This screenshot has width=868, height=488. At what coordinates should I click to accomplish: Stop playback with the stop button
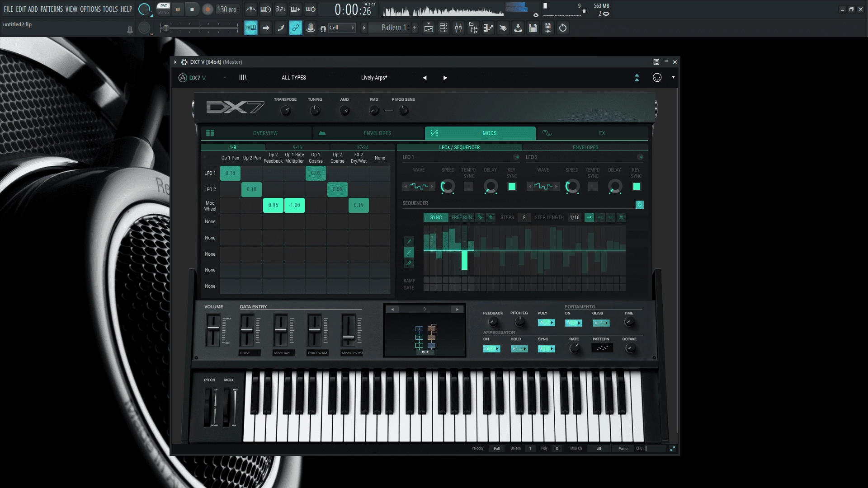click(192, 9)
